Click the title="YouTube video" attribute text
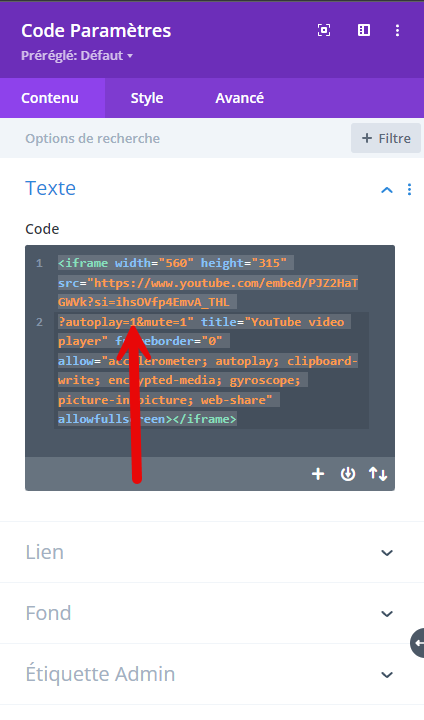 [x=272, y=322]
